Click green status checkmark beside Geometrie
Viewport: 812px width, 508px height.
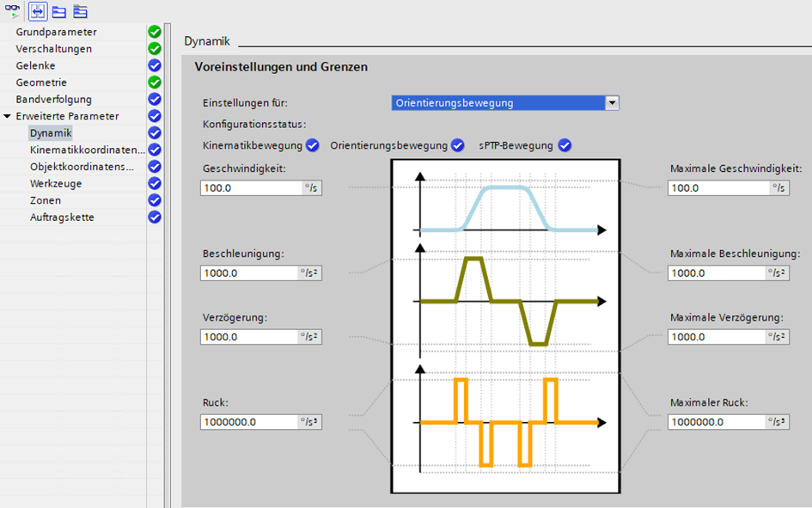tap(155, 83)
